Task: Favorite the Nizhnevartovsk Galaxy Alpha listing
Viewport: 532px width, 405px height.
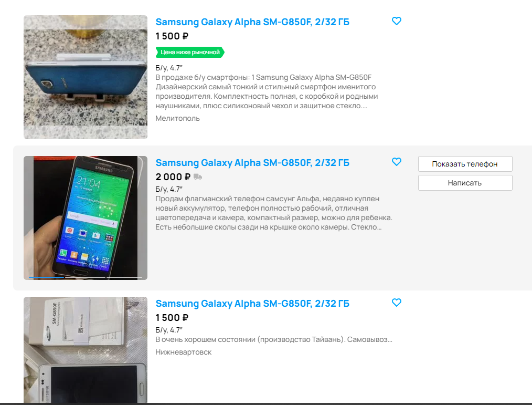Action: tap(396, 303)
